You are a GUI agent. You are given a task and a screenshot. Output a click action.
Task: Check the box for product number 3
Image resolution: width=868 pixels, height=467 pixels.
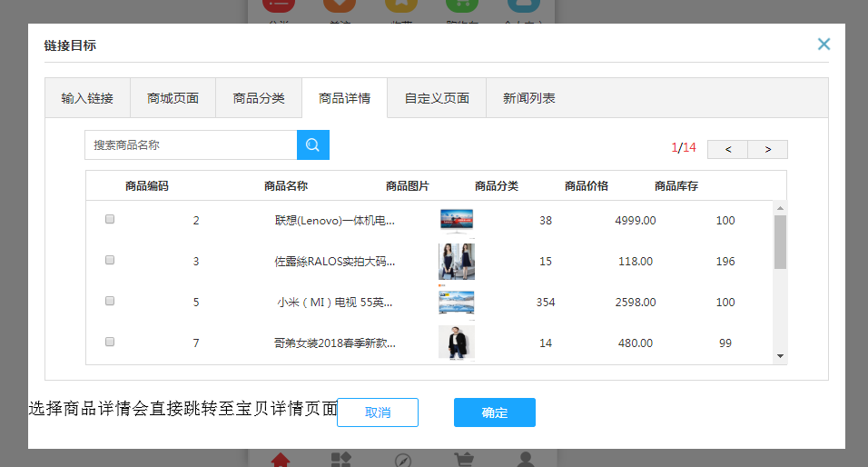point(110,260)
